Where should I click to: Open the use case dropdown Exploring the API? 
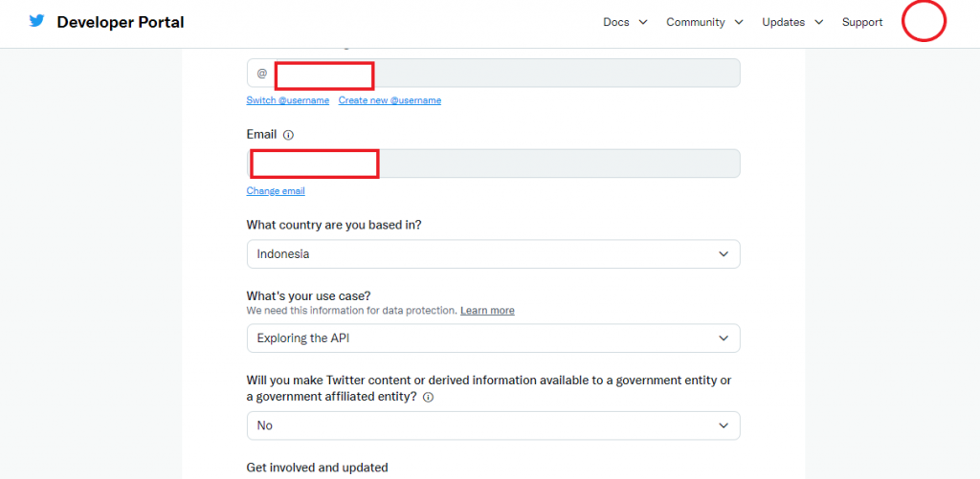point(493,337)
